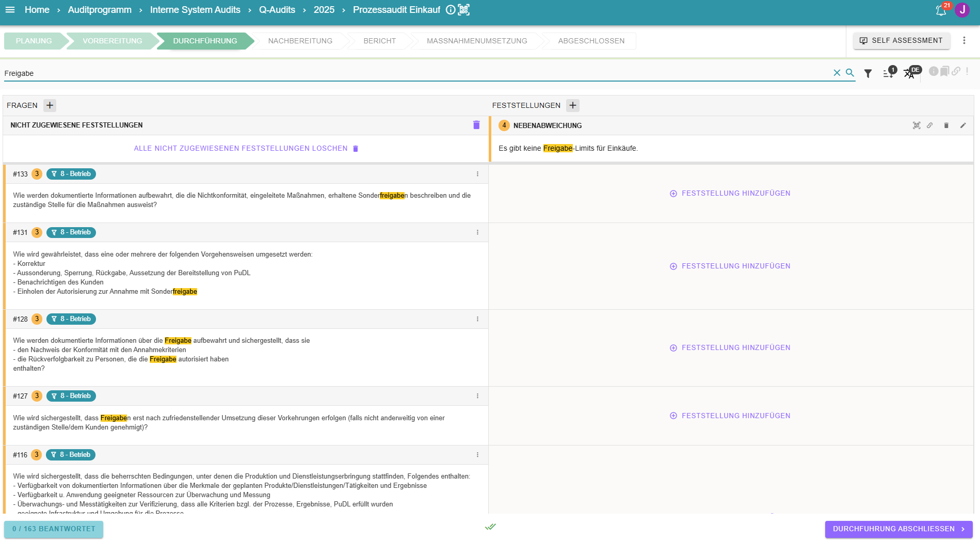
Task: Delete the Nebenabweichung finding
Action: 946,125
